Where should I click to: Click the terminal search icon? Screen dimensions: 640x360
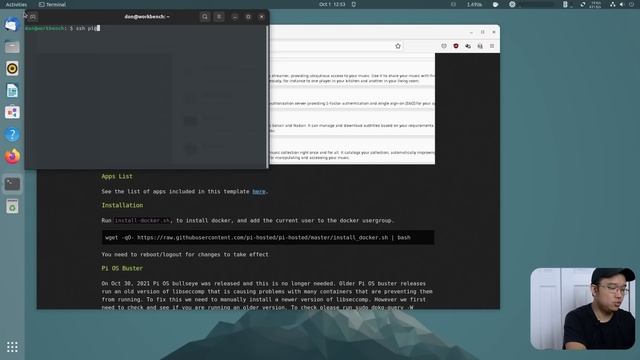[205, 17]
